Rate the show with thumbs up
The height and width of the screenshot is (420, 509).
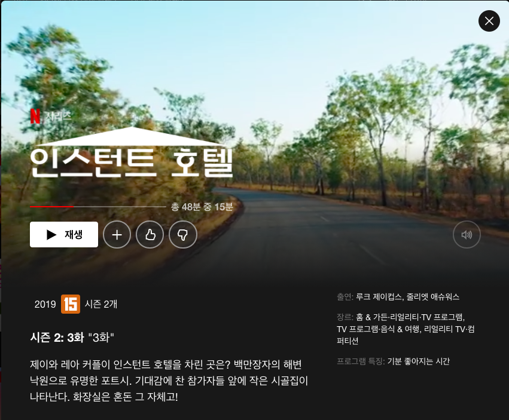pyautogui.click(x=150, y=234)
